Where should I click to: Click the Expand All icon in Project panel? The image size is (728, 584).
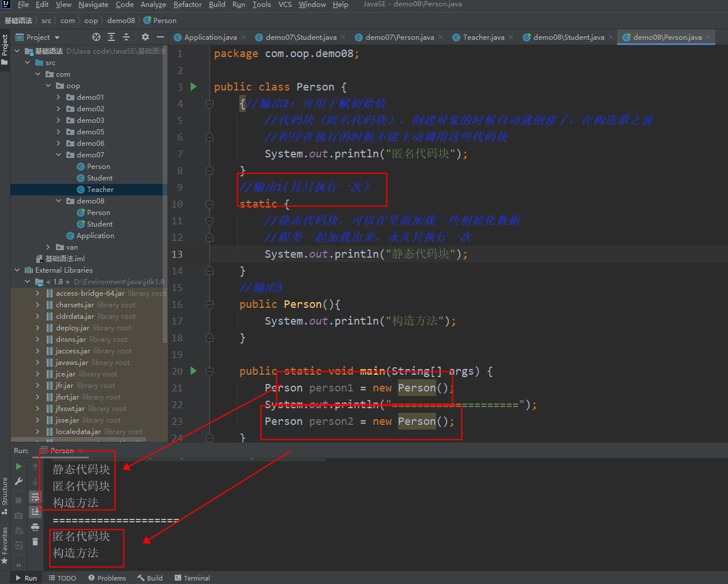[111, 37]
